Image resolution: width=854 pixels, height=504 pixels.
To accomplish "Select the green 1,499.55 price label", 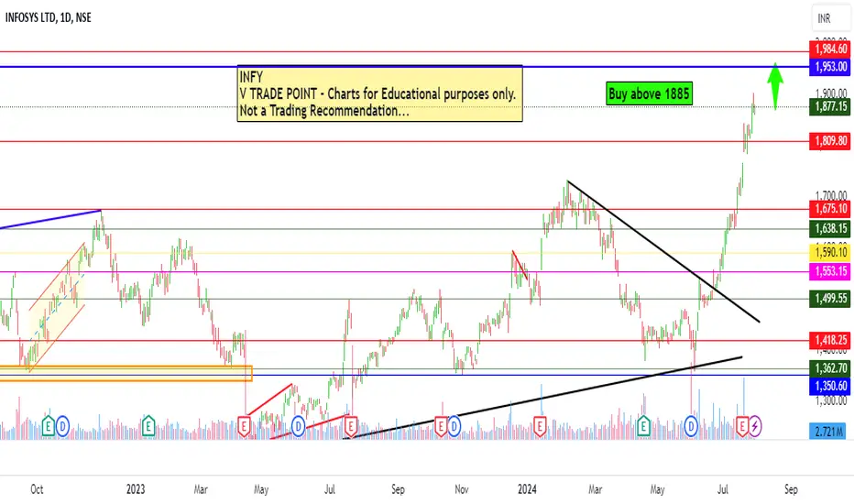I will pos(830,299).
